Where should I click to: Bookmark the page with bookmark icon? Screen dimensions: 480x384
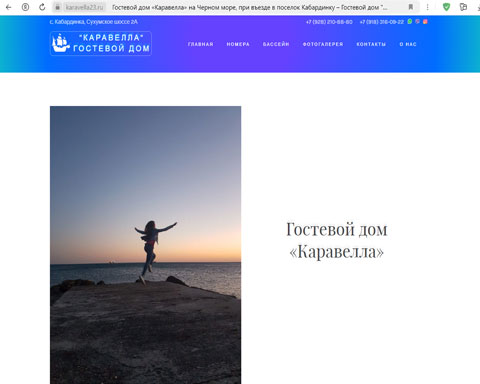(411, 7)
